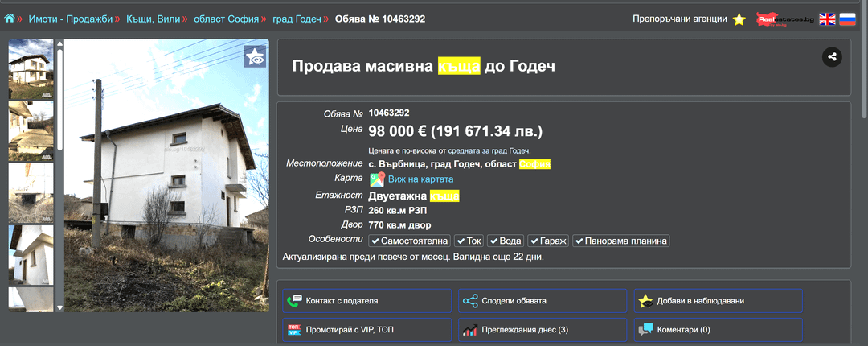The image size is (868, 346).
Task: Click the eye-star icon on main photo
Action: pos(255,56)
